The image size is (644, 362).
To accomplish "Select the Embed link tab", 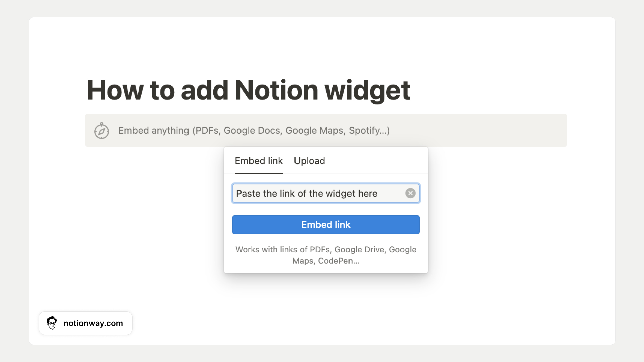I will 259,161.
